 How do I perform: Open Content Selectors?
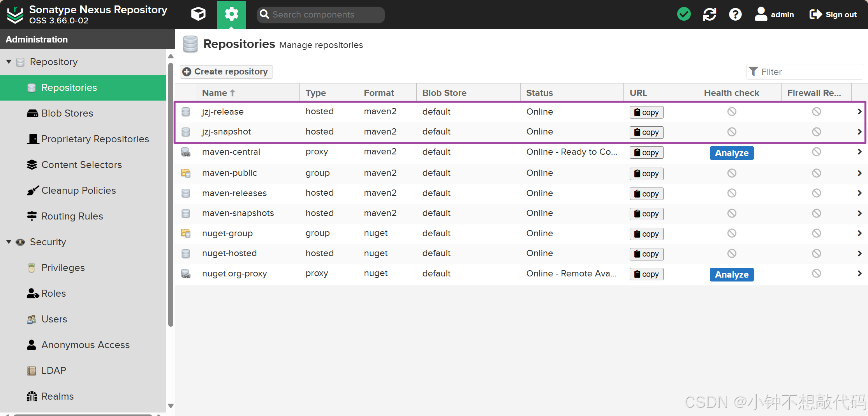(x=83, y=165)
